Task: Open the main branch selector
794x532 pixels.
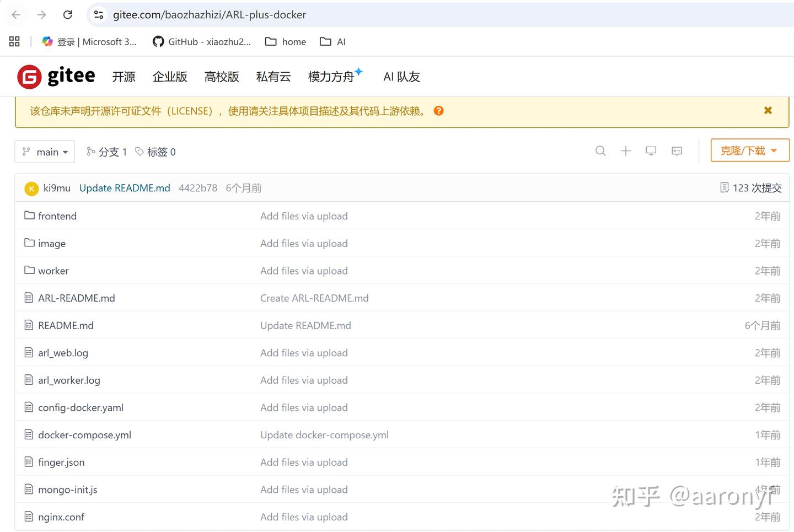Action: [45, 152]
